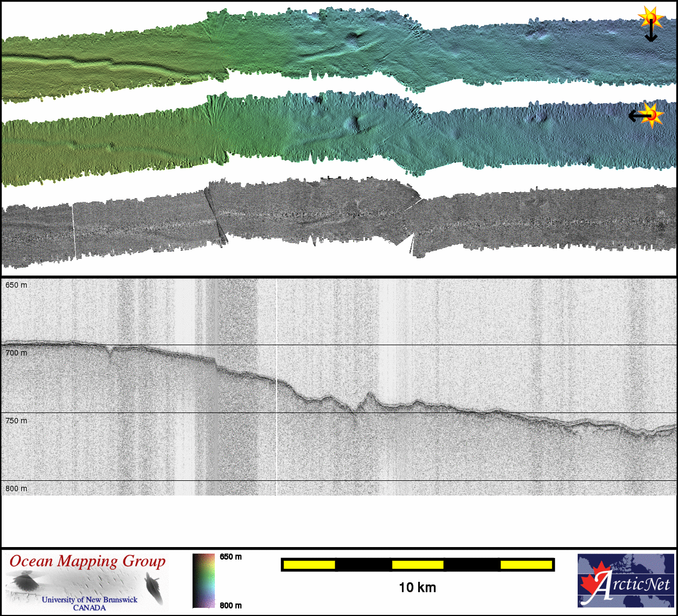This screenshot has height=616, width=678.
Task: Click the 650 m profile depth label
Action: pyautogui.click(x=16, y=285)
